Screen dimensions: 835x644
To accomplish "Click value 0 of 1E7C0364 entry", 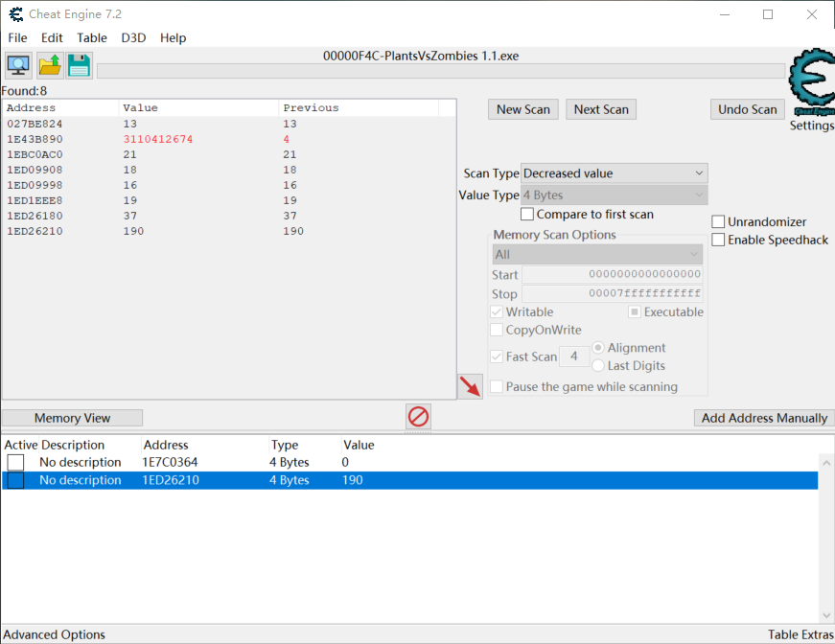I will click(x=345, y=462).
